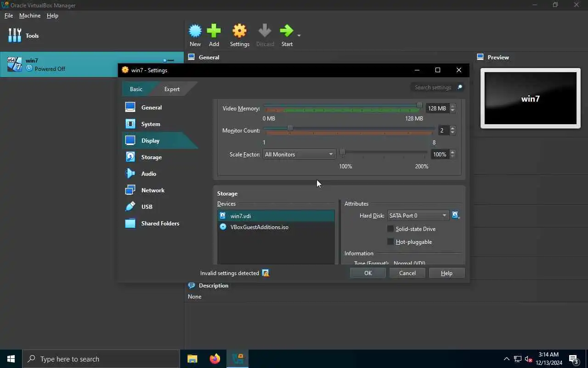Screen dimensions: 588x368
Task: Select Display settings category
Action: [160, 140]
